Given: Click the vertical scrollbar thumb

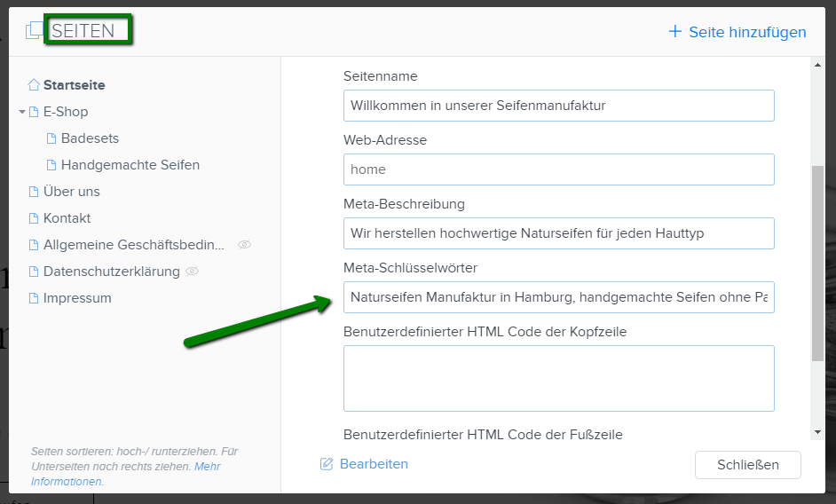Looking at the screenshot, I should coord(818,264).
